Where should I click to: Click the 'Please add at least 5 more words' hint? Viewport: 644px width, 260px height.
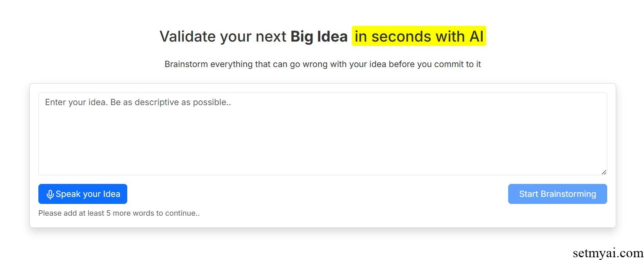(x=119, y=213)
